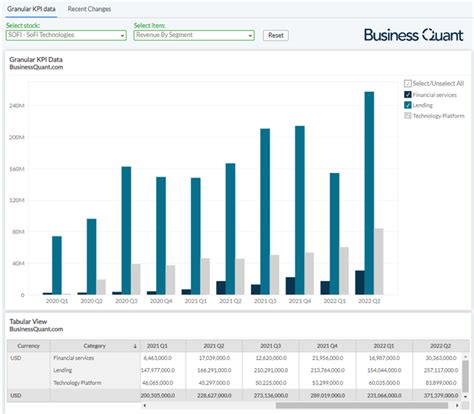
Task: Open the Select stock dropdown
Action: click(x=66, y=35)
